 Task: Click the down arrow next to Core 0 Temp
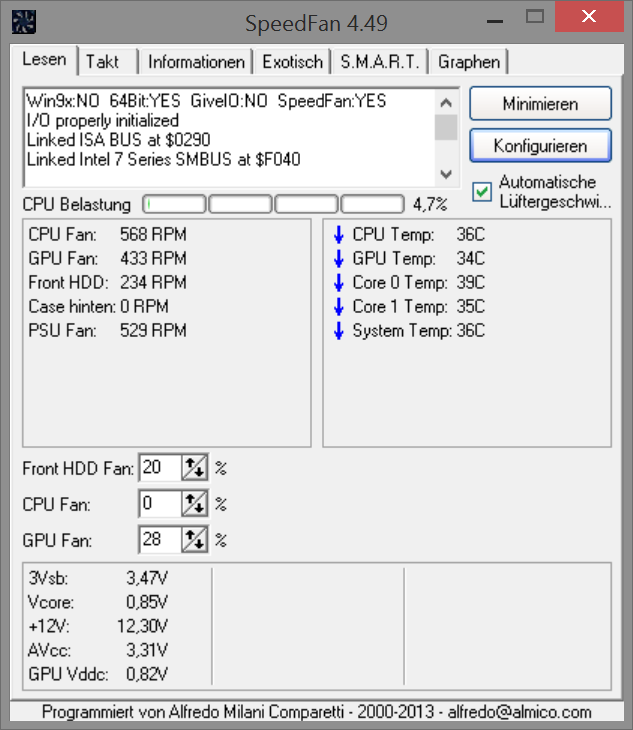(x=339, y=283)
